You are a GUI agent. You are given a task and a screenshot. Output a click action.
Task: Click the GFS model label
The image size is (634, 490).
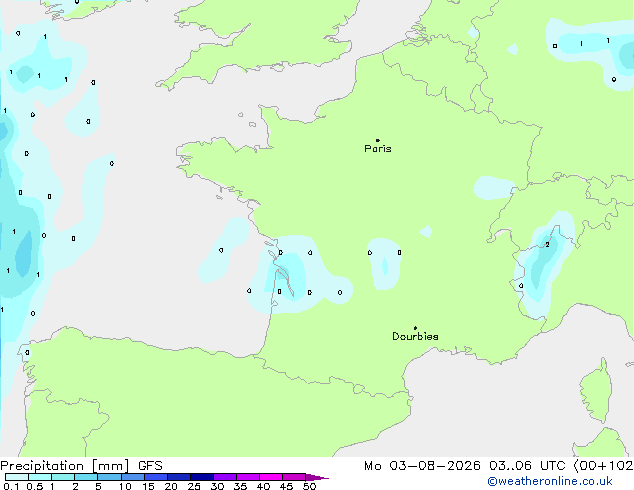(150, 466)
